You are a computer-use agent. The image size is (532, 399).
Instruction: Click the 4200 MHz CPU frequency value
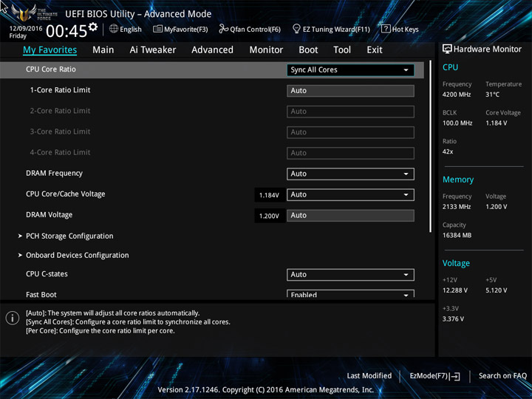point(457,95)
